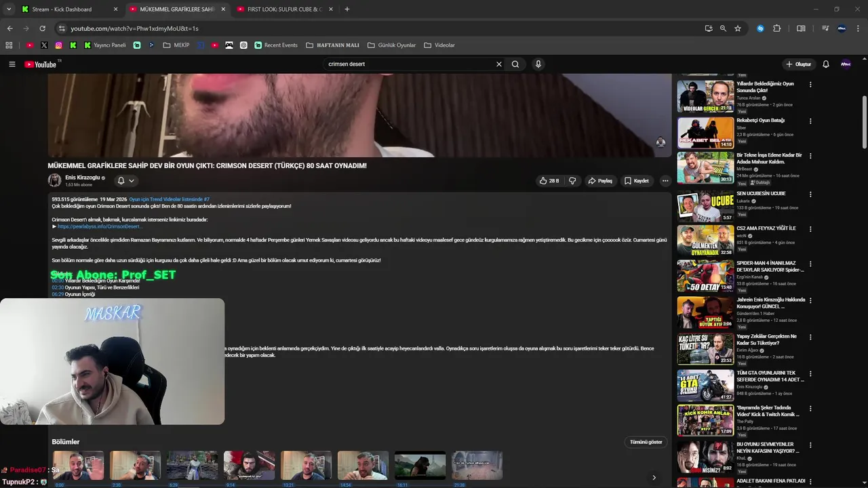The height and width of the screenshot is (488, 868).
Task: Bookmark this page with the star icon
Action: pyautogui.click(x=738, y=28)
